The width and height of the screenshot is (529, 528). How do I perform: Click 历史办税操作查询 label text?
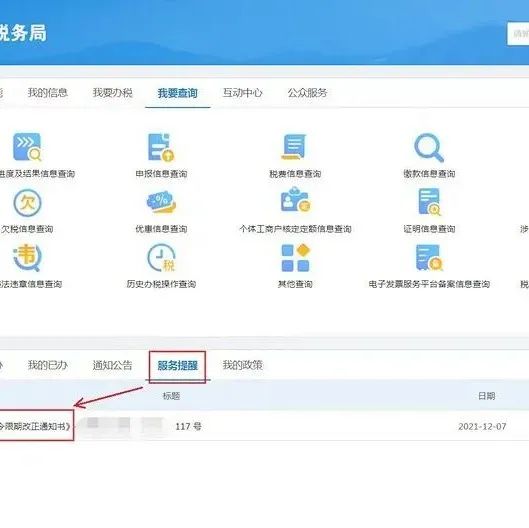161,284
